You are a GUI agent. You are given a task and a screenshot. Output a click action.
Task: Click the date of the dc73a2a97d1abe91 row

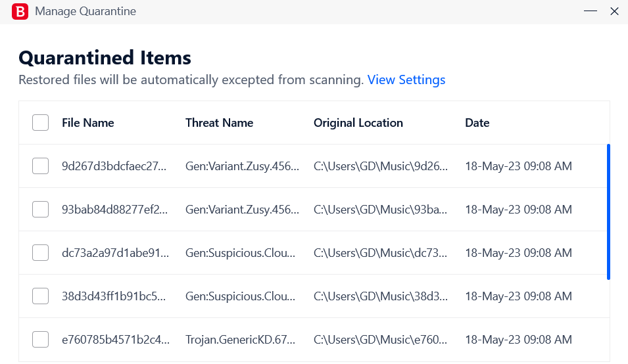point(518,253)
